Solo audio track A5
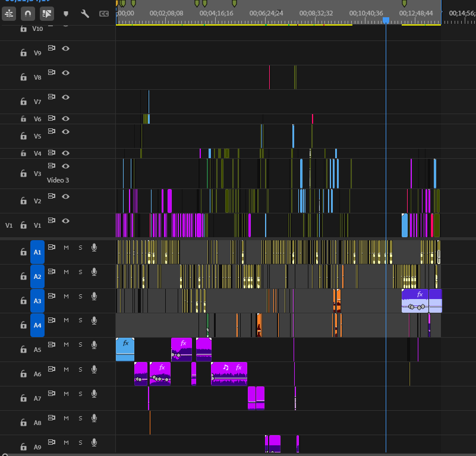 (80, 344)
